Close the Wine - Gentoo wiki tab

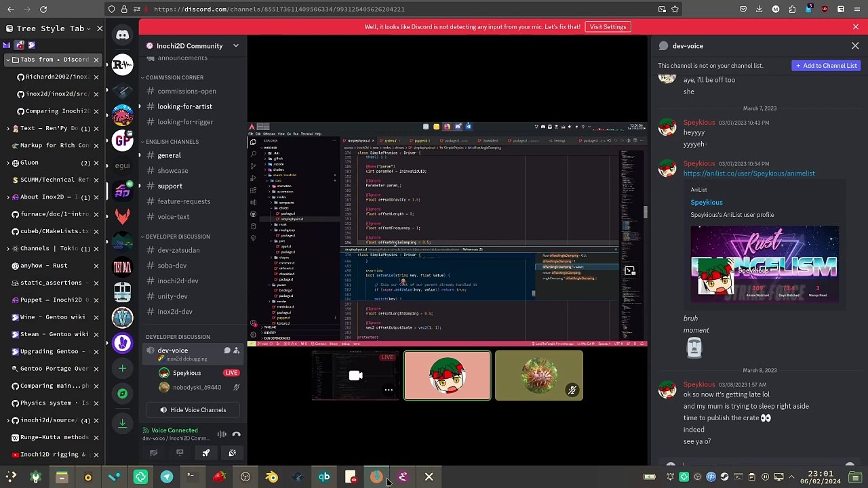[x=96, y=317]
